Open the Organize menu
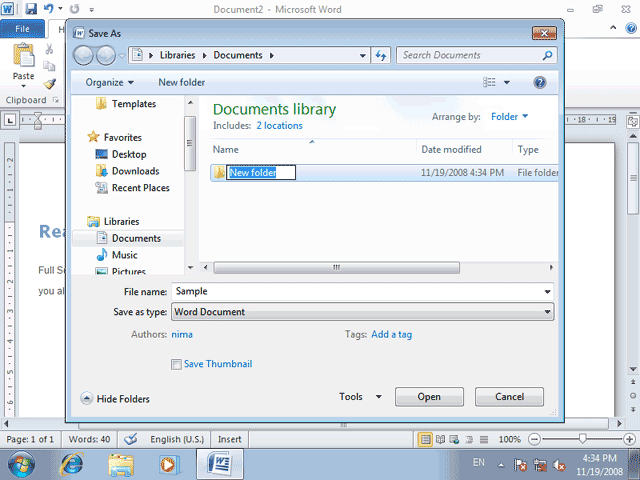Viewport: 640px width, 480px height. 109,82
